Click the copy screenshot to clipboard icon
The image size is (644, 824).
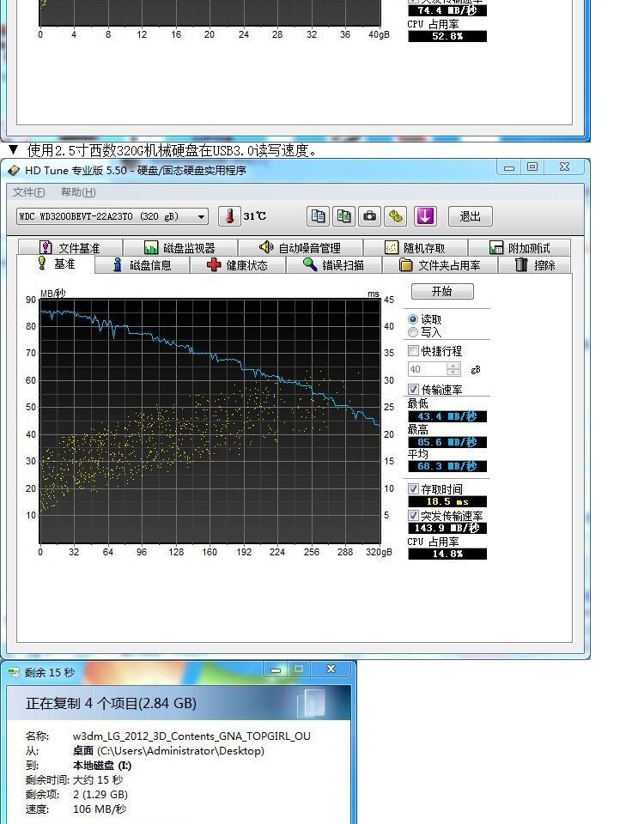click(x=343, y=216)
